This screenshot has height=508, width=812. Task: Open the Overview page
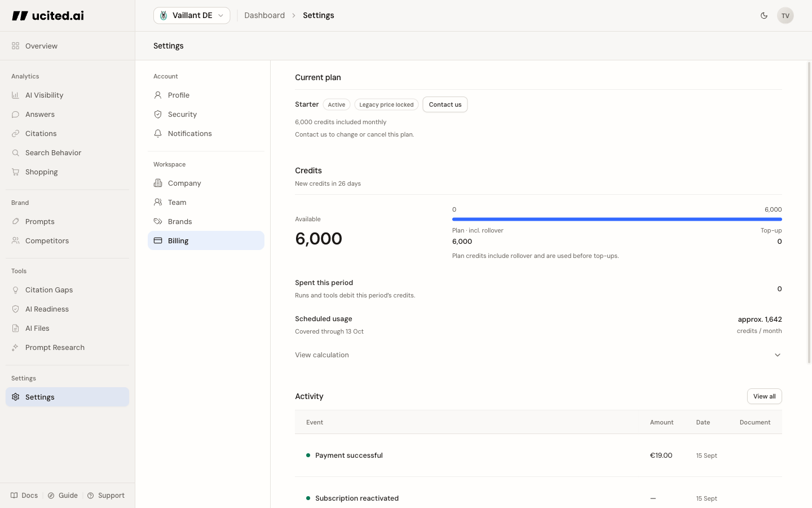(67, 46)
